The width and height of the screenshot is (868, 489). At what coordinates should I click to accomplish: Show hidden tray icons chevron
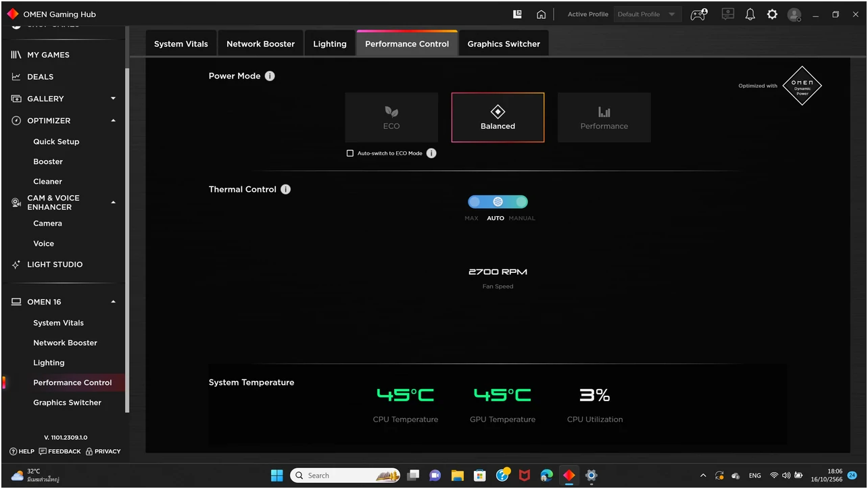(703, 475)
